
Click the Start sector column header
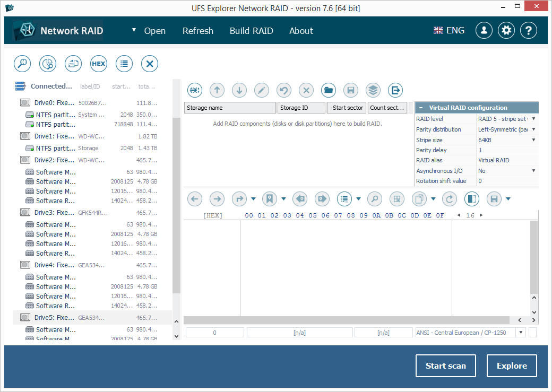click(347, 108)
